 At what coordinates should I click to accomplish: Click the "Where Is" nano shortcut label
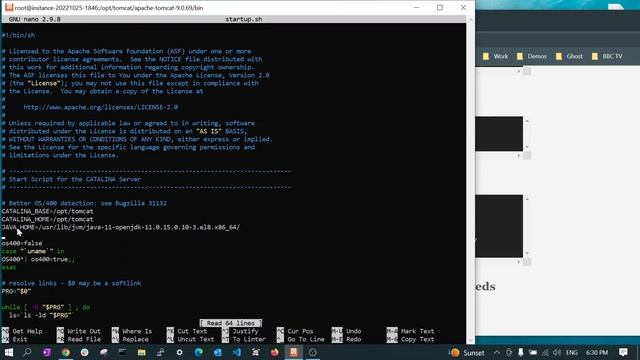point(137,331)
